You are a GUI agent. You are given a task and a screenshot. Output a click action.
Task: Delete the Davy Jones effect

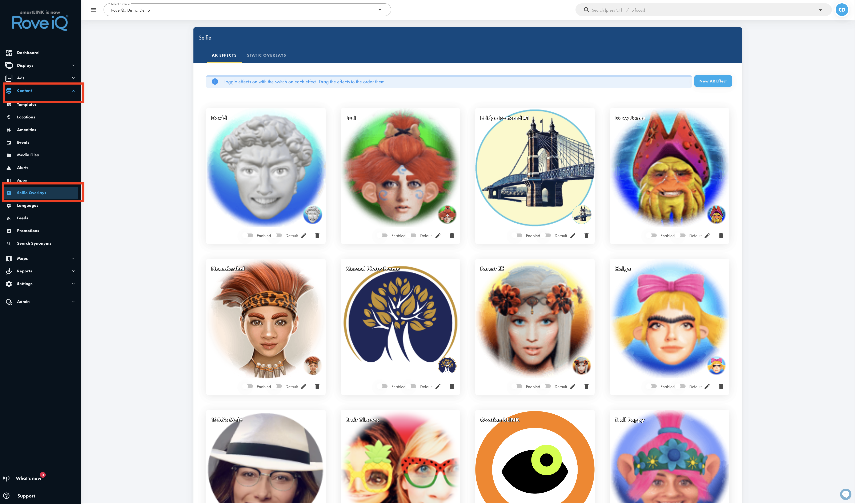(721, 236)
